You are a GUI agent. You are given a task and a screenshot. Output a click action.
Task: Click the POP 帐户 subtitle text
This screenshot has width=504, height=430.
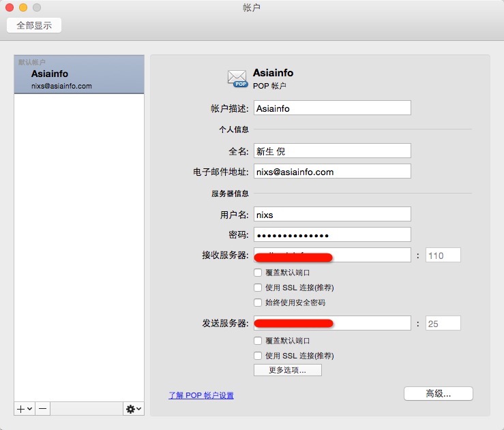pyautogui.click(x=269, y=86)
